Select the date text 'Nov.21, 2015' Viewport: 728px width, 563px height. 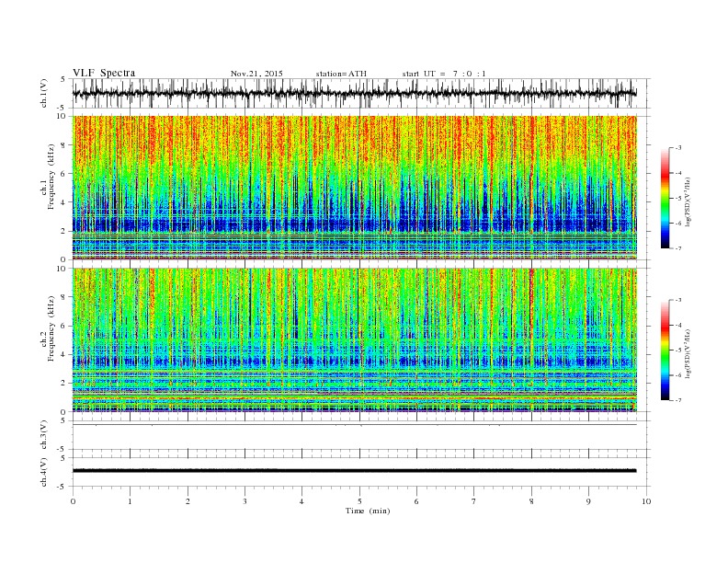[x=256, y=74]
